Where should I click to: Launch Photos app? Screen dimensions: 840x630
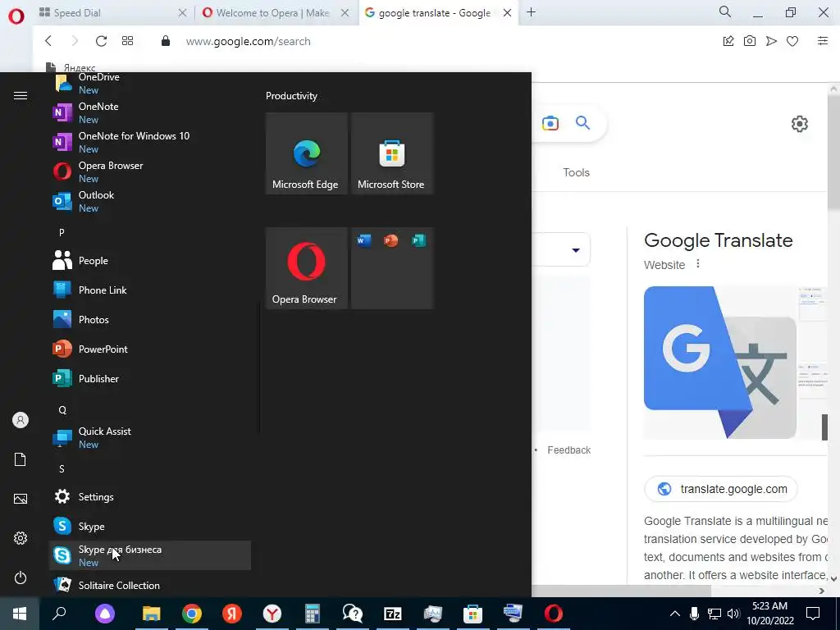click(150, 319)
